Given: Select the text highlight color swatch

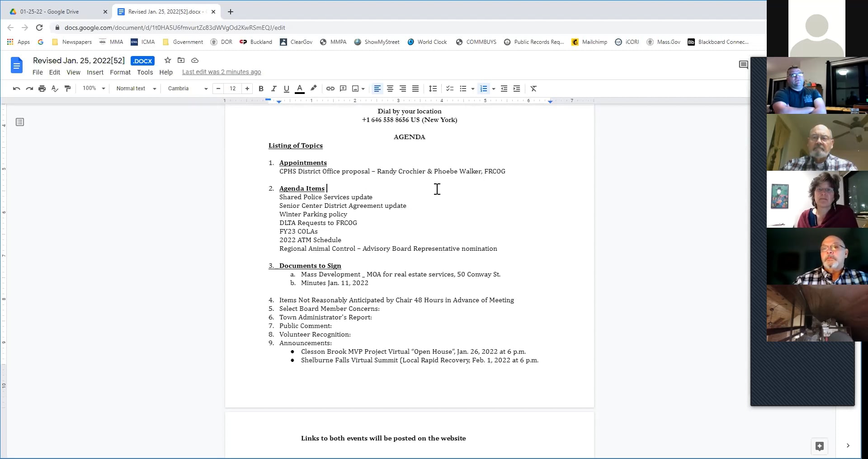Looking at the screenshot, I should click(313, 89).
